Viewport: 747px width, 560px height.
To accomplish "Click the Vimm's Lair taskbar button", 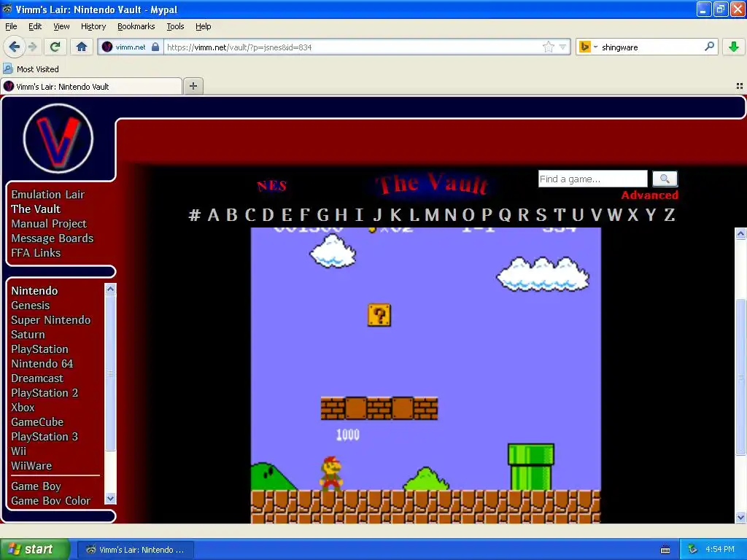I will click(136, 550).
